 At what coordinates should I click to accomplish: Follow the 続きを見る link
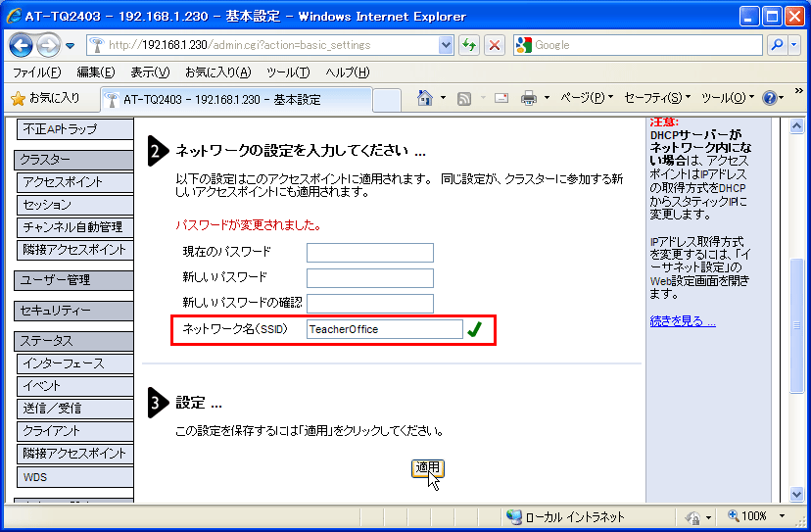point(683,321)
